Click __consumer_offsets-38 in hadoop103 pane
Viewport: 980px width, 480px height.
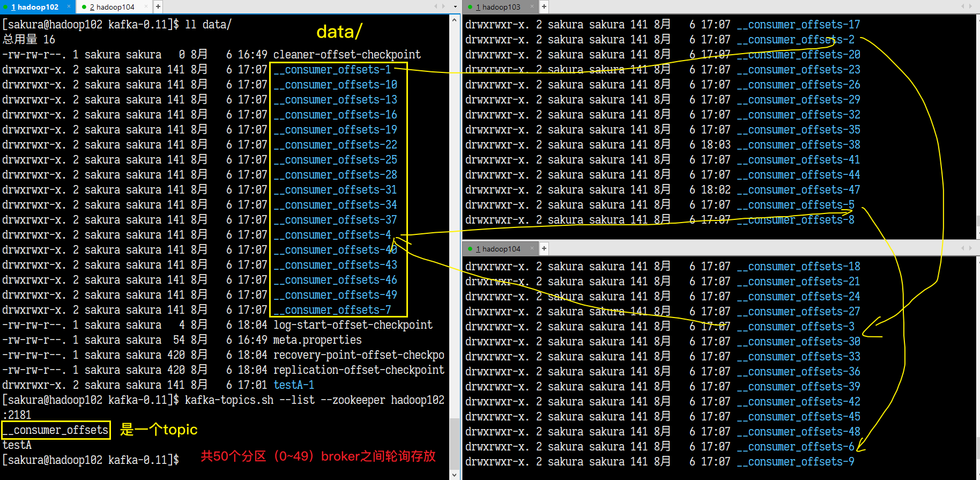pos(798,145)
